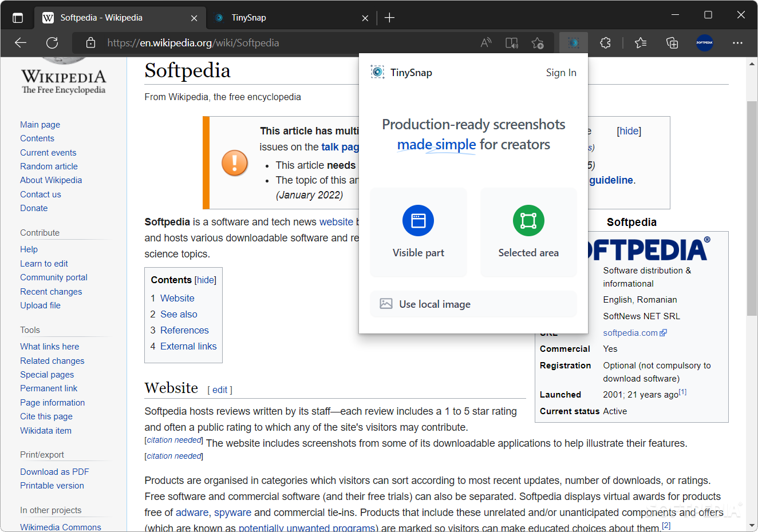Viewport: 758px width, 532px height.
Task: Switch to the TinySnap browser tab
Action: point(292,18)
